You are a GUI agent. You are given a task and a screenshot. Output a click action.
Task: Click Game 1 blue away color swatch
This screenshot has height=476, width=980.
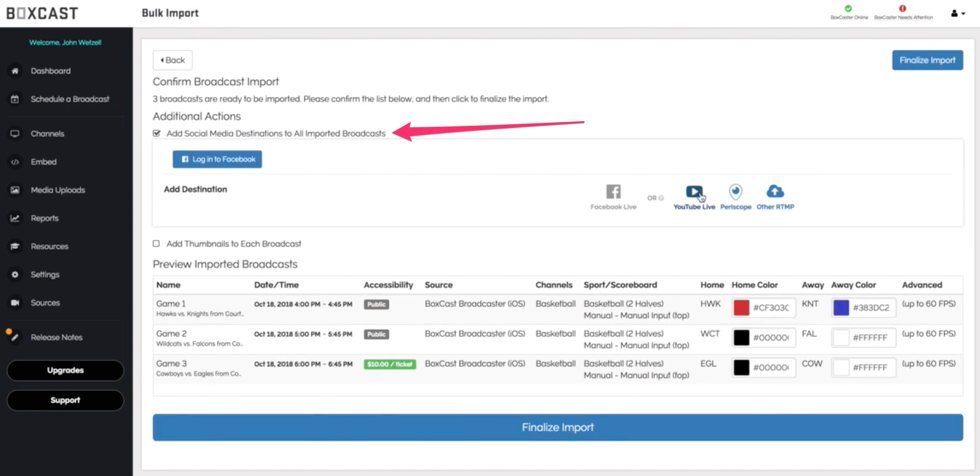tap(841, 308)
